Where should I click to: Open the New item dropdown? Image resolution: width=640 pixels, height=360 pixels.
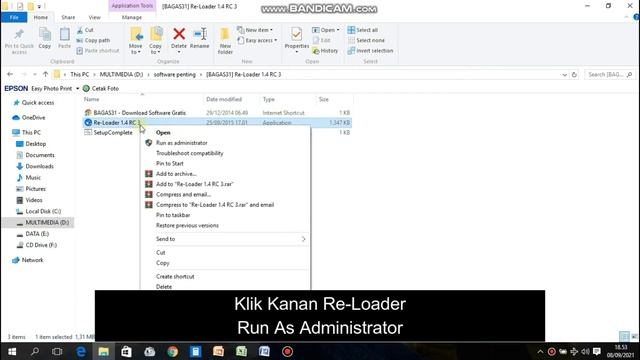click(255, 30)
